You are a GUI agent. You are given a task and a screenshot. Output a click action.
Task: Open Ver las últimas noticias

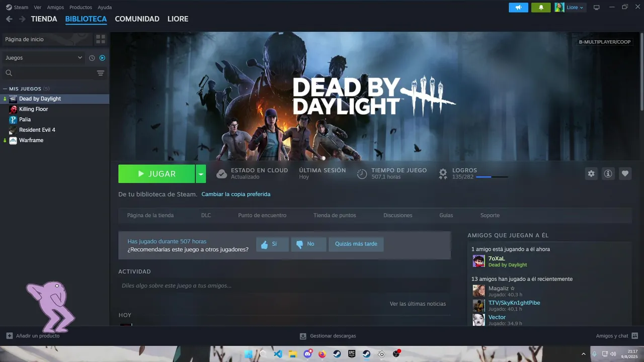tap(418, 304)
